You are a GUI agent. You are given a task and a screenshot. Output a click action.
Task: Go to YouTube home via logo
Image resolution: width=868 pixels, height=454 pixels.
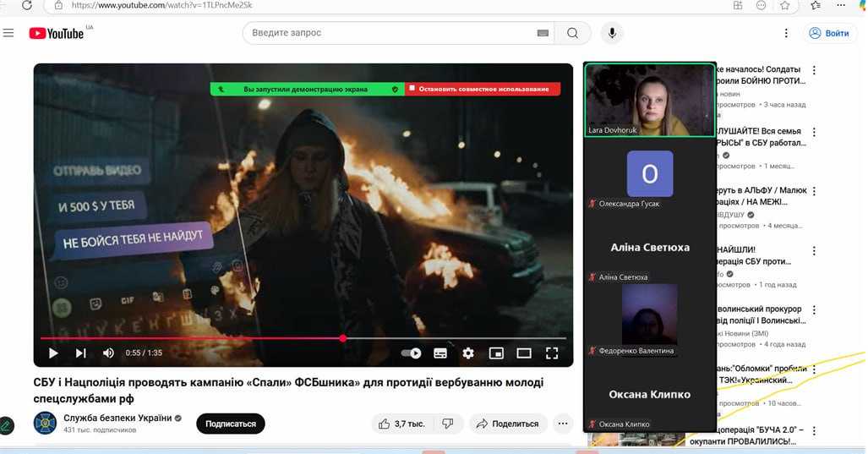(57, 33)
